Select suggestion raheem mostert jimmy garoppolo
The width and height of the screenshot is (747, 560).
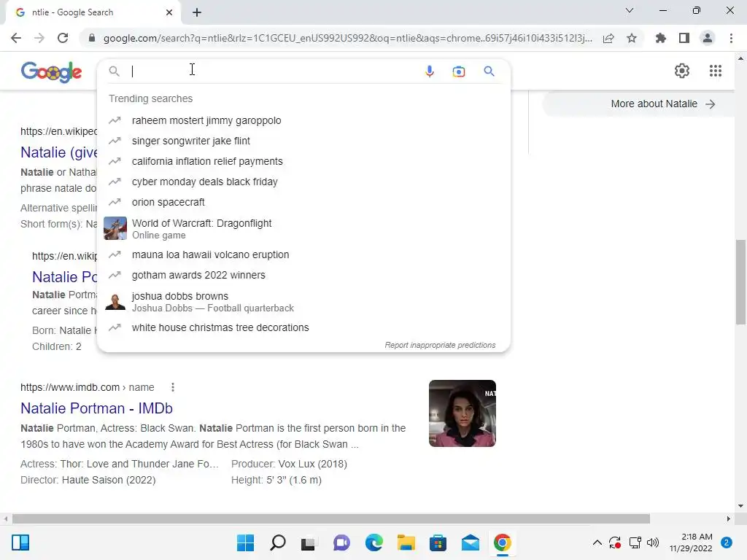[303, 120]
